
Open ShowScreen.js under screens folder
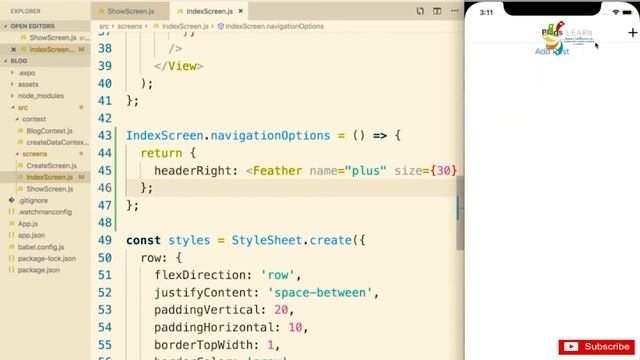[x=49, y=189]
